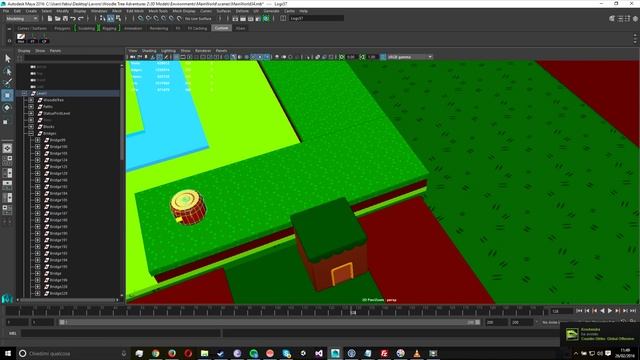640x360 pixels.
Task: Collapse the Bridges group in Outliner
Action: (x=31, y=133)
